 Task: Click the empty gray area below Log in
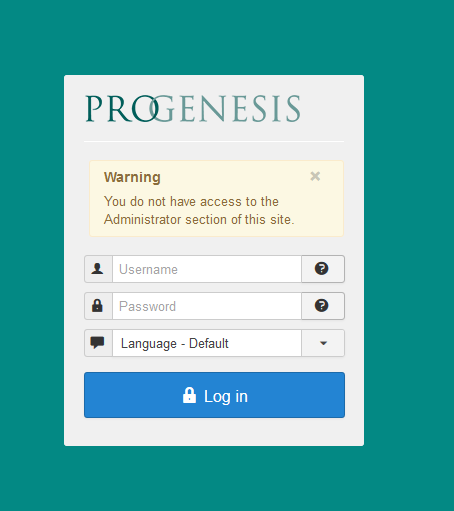click(214, 432)
